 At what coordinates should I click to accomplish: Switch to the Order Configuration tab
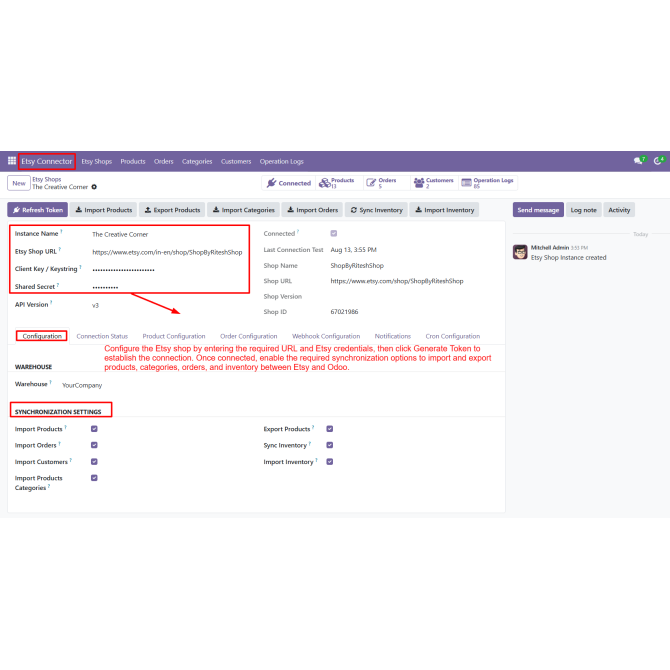tap(249, 336)
